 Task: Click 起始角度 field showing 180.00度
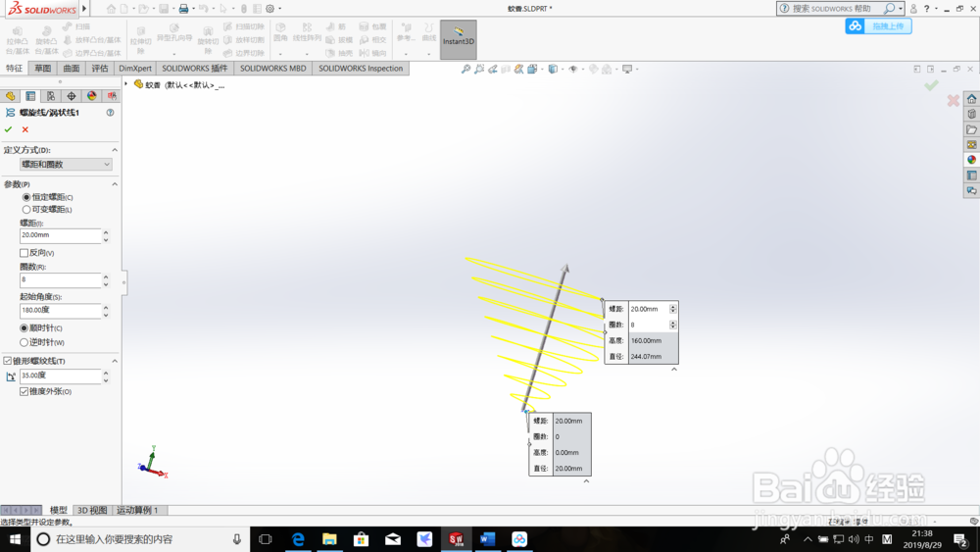click(x=60, y=310)
